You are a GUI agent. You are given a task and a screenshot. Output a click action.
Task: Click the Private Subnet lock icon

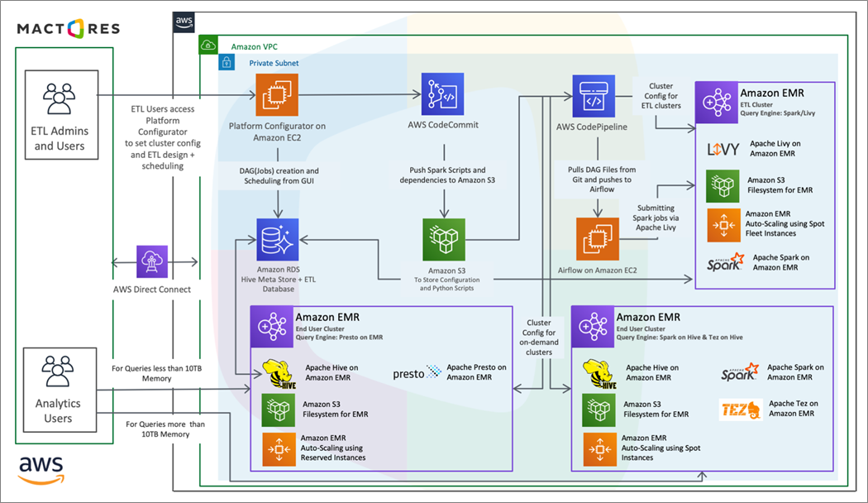pyautogui.click(x=227, y=63)
